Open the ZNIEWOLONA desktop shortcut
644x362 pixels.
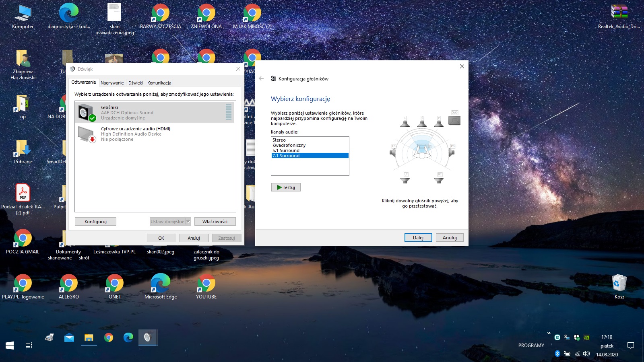pos(206,16)
